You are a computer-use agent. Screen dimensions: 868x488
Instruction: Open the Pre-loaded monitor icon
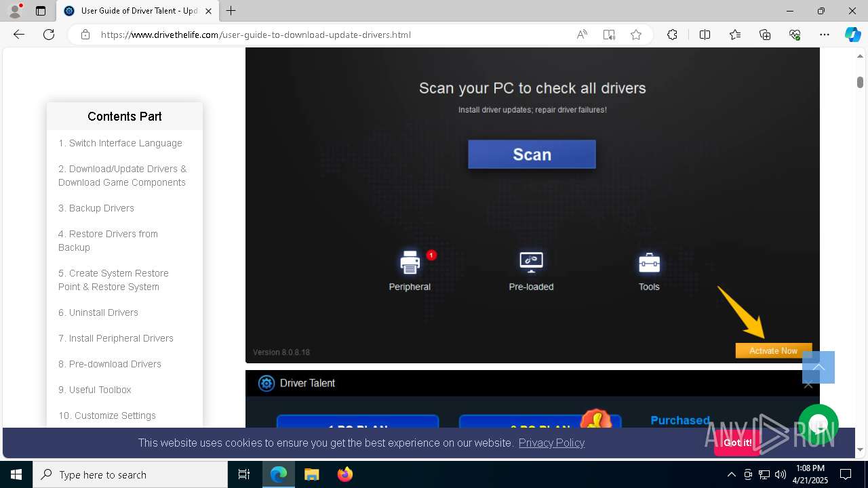[531, 262]
